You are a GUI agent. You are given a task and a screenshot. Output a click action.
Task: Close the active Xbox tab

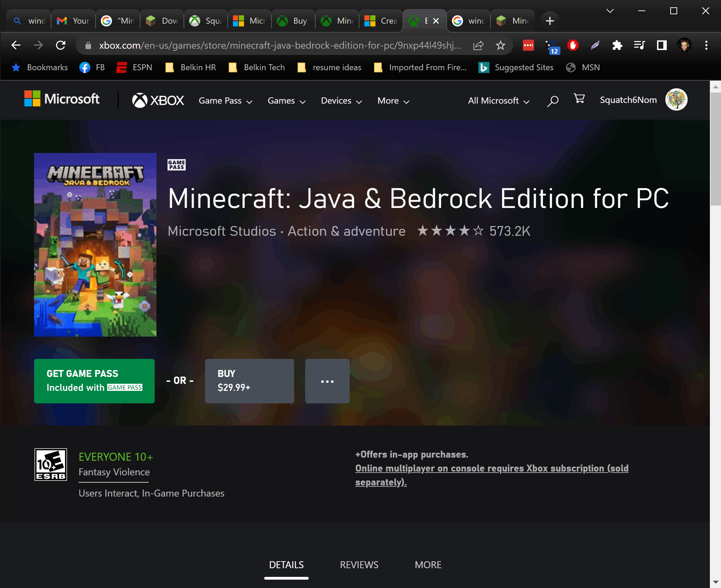tap(436, 21)
